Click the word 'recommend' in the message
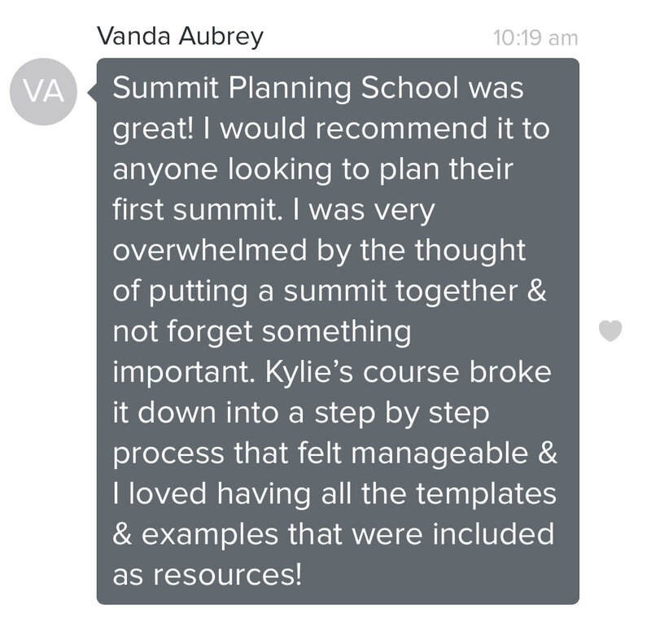The width and height of the screenshot is (651, 644). [401, 128]
